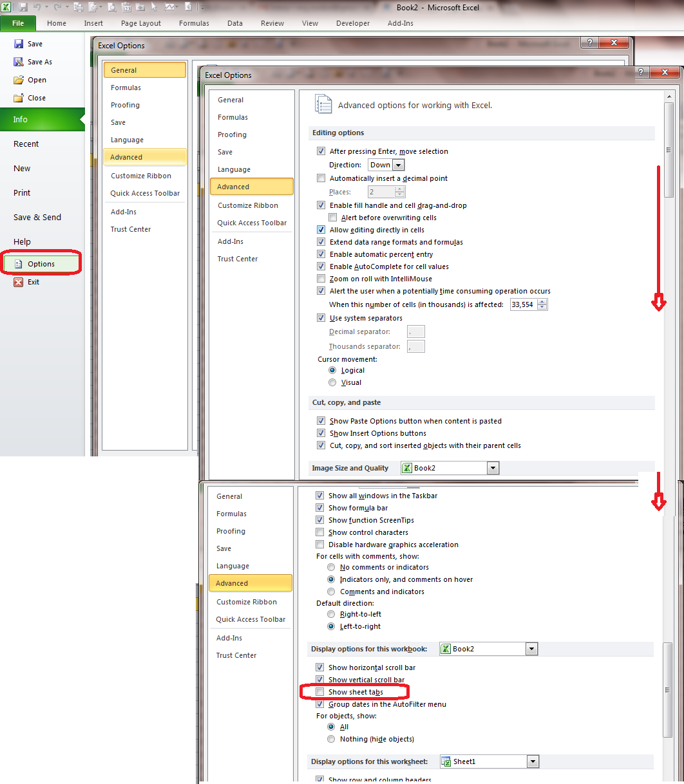Click Exit in the File menu
Screen dimensions: 684x784
[33, 282]
